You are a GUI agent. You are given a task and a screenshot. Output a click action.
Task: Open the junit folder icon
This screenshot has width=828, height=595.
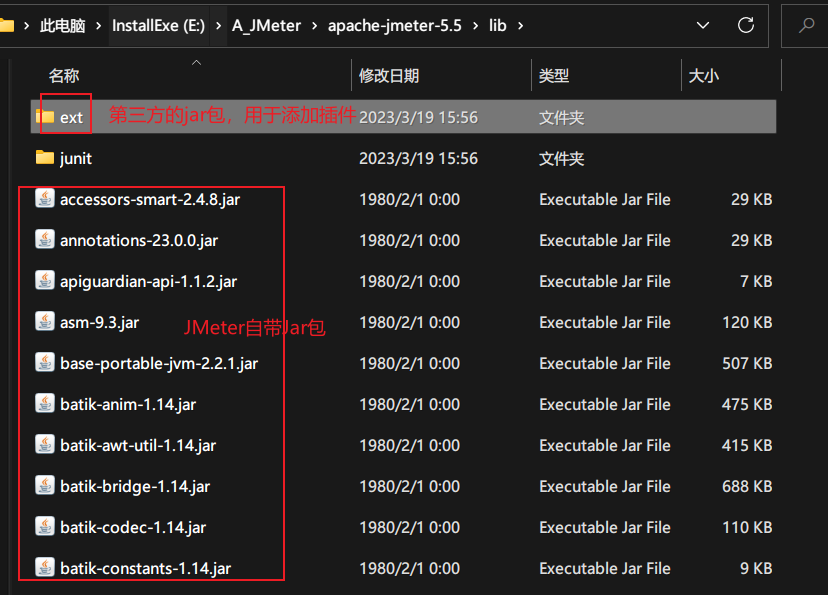[x=45, y=157]
